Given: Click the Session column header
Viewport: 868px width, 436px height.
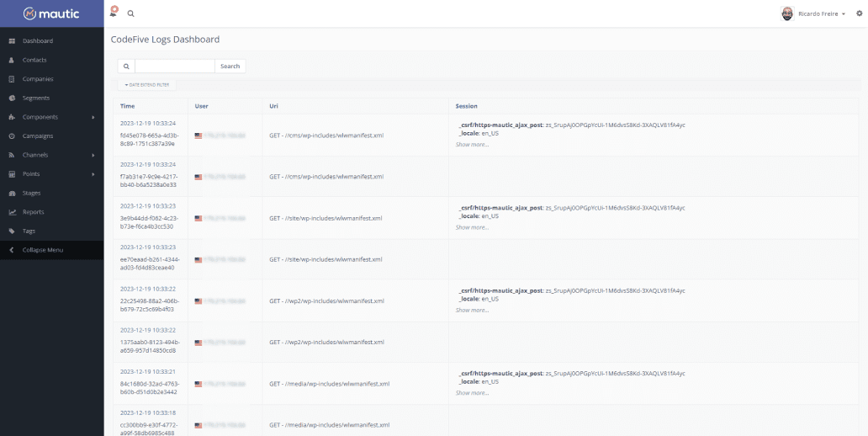Looking at the screenshot, I should [x=466, y=106].
